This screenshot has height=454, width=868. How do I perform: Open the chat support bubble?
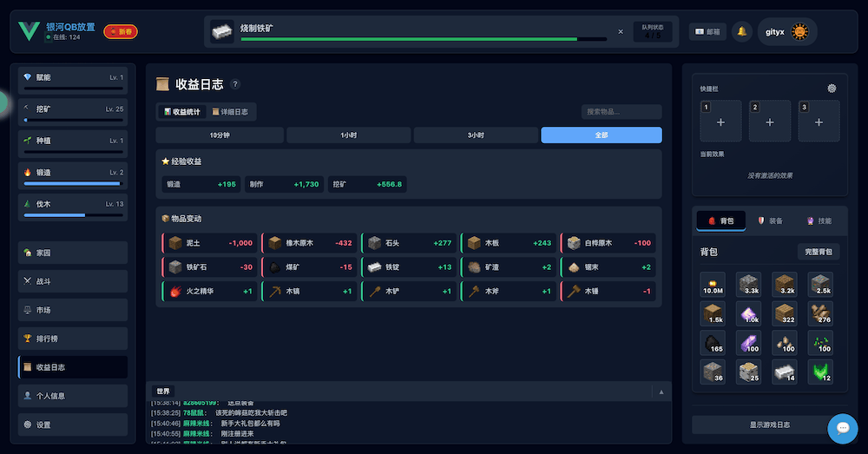842,428
